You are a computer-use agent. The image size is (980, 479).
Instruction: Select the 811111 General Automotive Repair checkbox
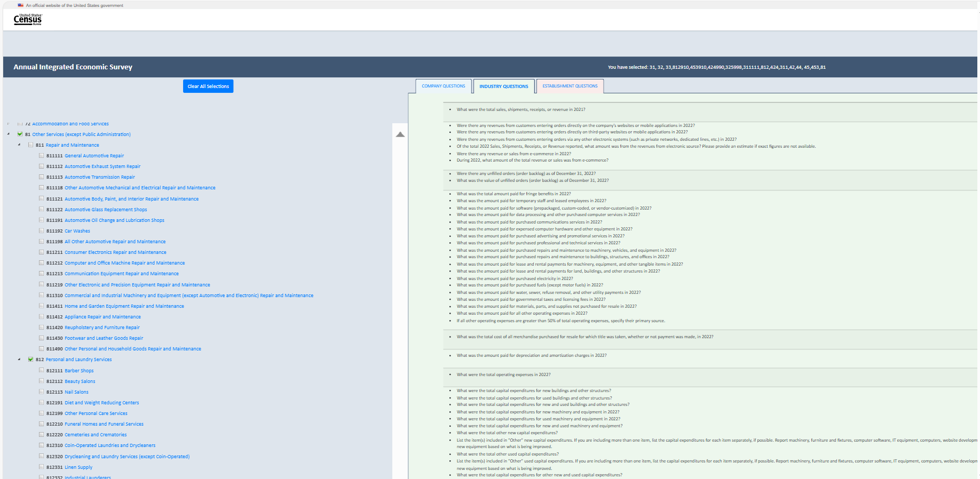42,156
